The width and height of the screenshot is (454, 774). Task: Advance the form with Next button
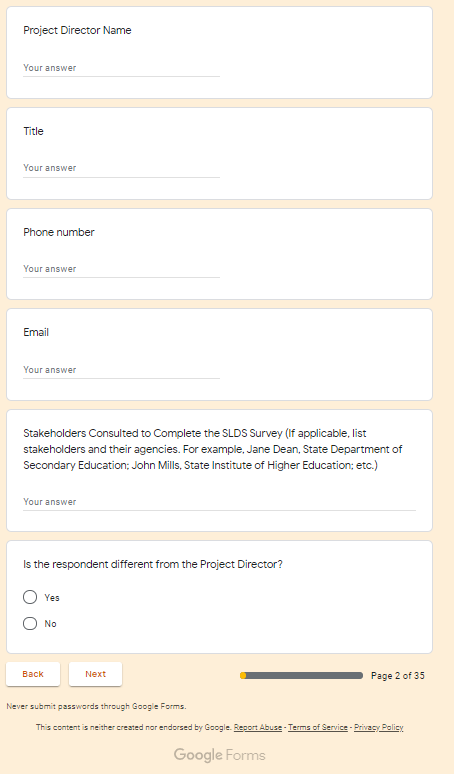click(x=95, y=674)
